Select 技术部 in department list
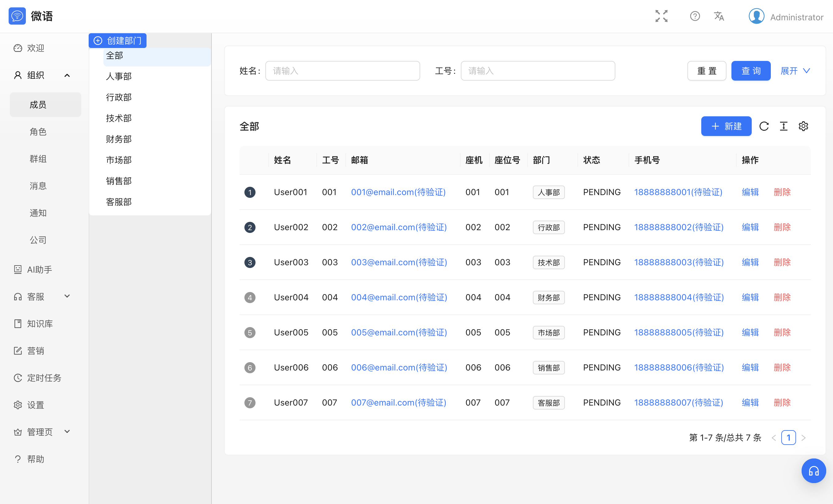This screenshot has width=833, height=504. tap(119, 118)
